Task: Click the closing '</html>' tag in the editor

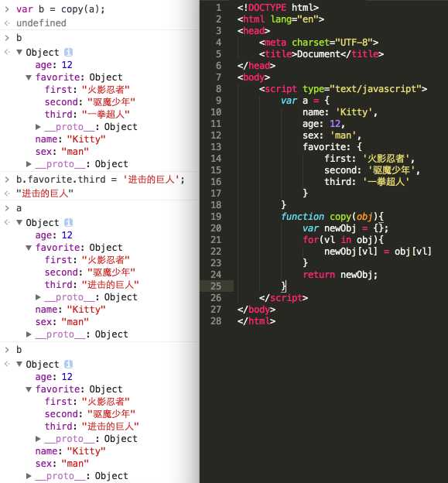Action: 256,321
